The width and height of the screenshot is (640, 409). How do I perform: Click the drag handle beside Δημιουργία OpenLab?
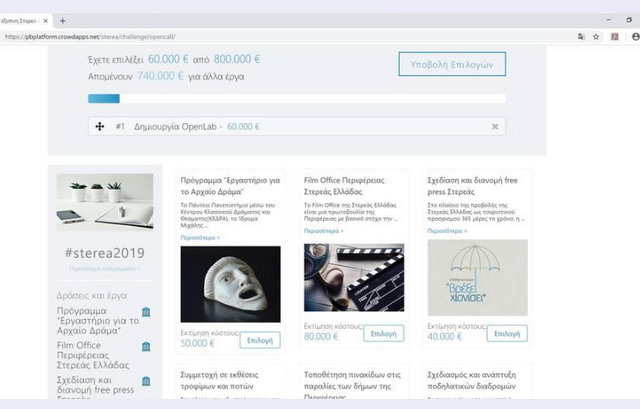[x=99, y=127]
